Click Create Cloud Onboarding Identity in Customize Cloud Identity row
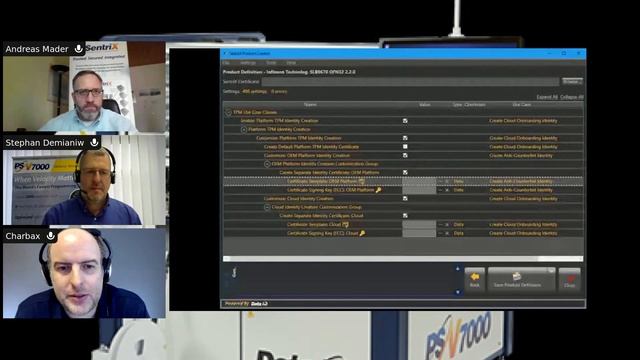 pyautogui.click(x=523, y=198)
